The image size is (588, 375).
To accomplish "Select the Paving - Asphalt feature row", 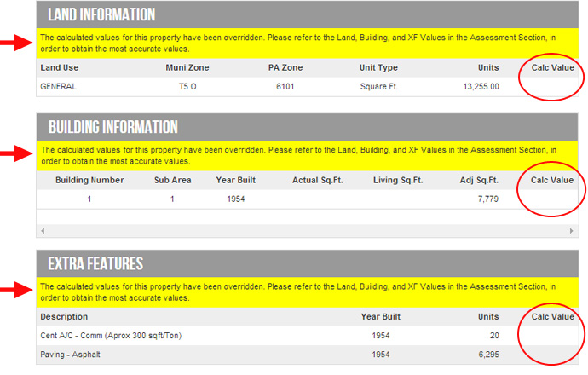I will coord(308,355).
